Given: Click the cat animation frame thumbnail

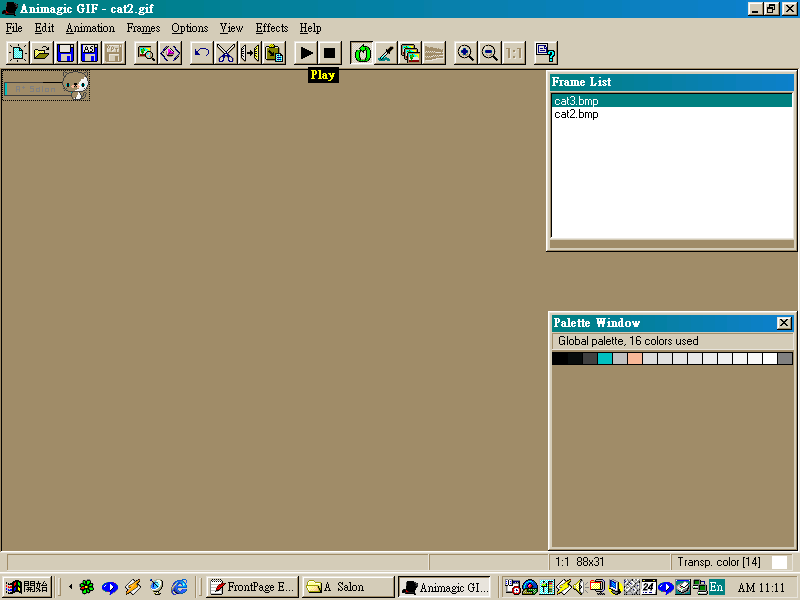Looking at the screenshot, I should (46, 86).
